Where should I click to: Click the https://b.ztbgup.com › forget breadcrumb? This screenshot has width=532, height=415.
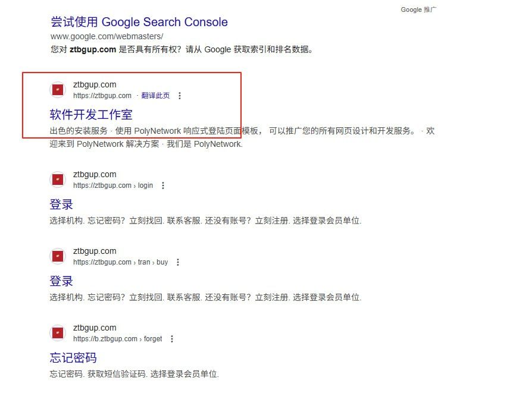117,339
